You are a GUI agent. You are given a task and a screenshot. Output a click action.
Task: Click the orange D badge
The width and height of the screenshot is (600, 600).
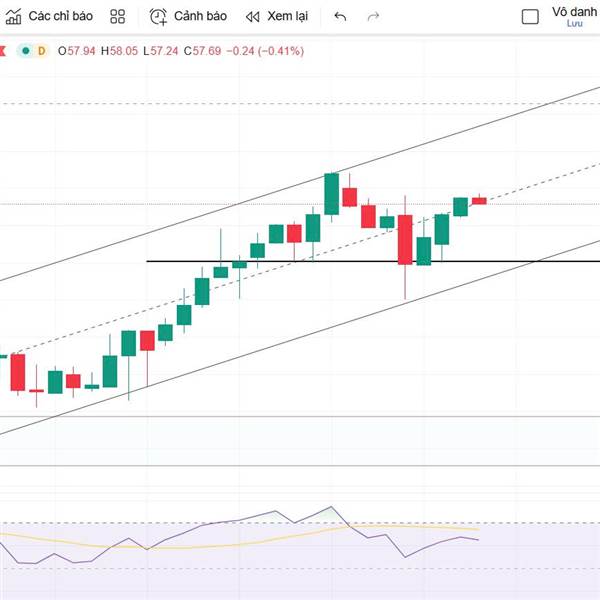tap(41, 50)
